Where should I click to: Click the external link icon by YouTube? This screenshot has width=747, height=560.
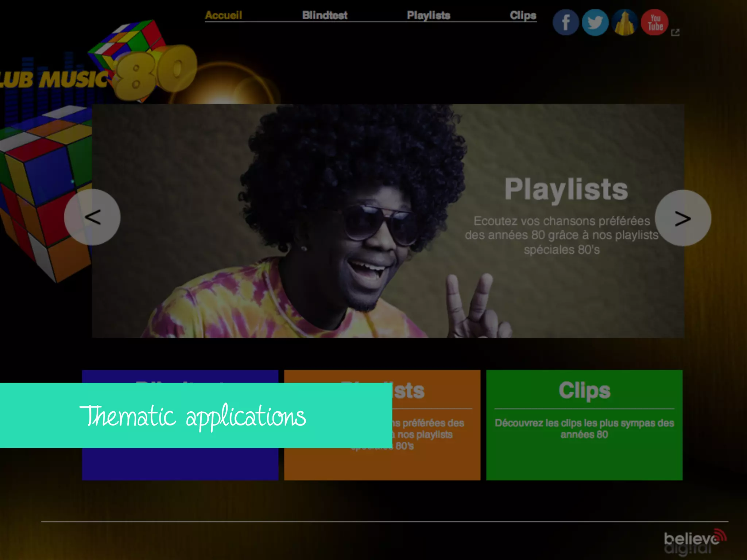pyautogui.click(x=675, y=32)
